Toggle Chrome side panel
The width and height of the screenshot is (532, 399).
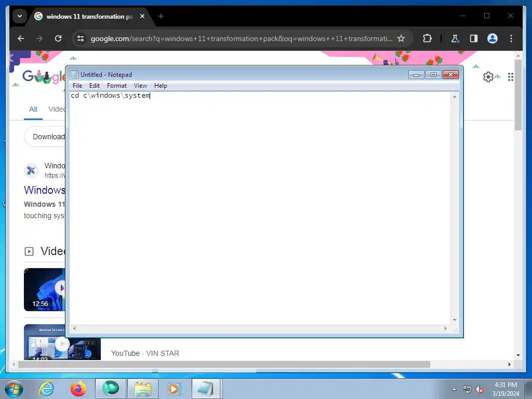pos(474,38)
